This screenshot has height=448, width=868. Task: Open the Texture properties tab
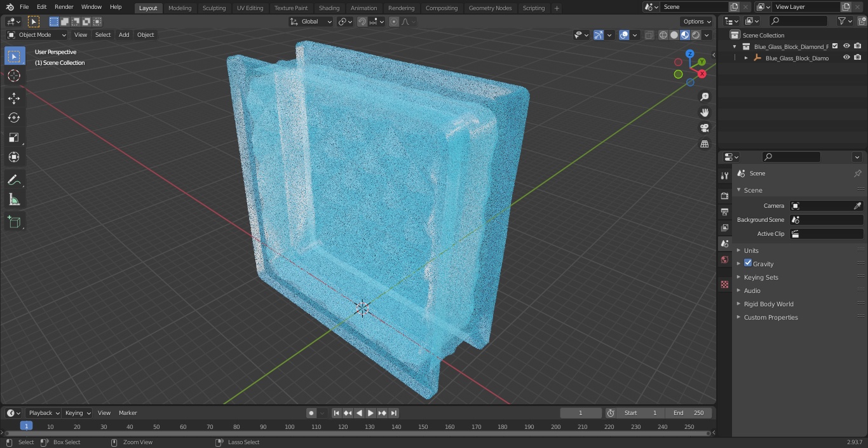click(724, 285)
